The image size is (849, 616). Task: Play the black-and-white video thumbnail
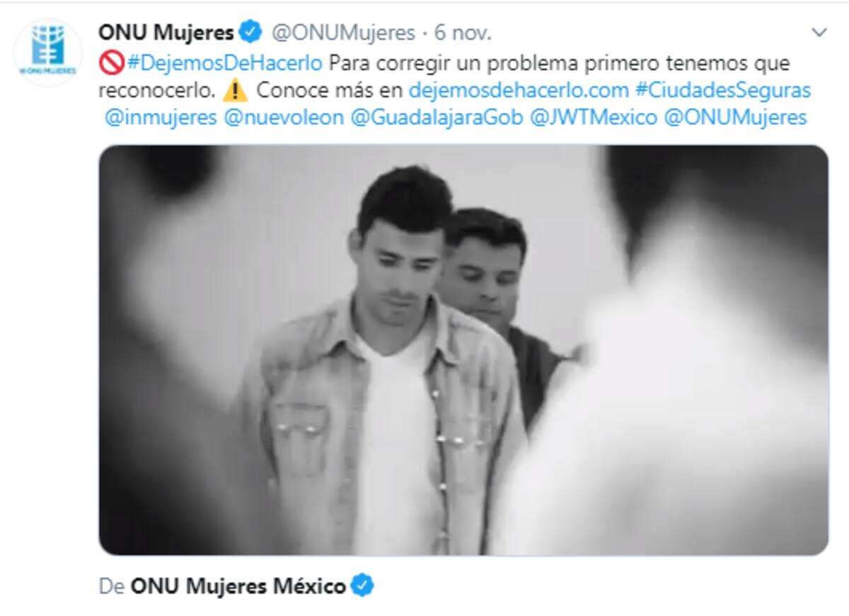[463, 350]
